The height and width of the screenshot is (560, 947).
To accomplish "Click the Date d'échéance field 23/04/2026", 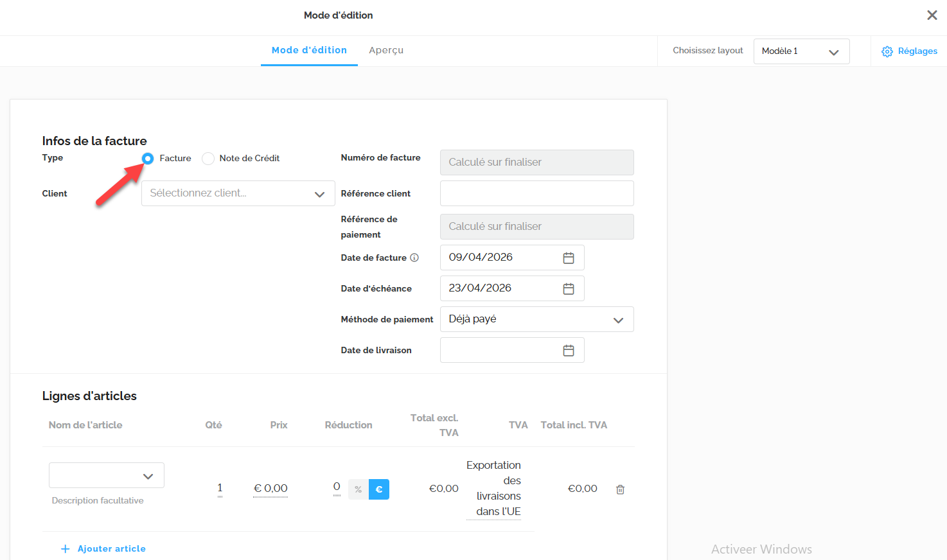I will coord(512,288).
